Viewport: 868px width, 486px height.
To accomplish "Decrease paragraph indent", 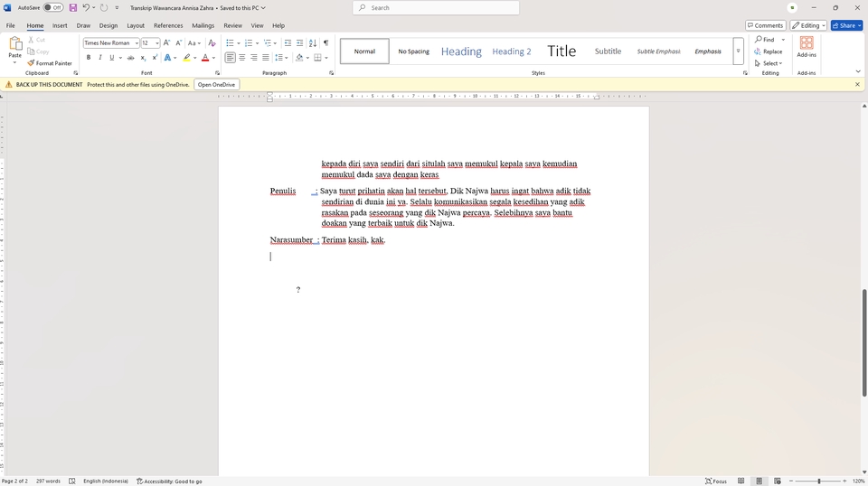I will pyautogui.click(x=288, y=42).
